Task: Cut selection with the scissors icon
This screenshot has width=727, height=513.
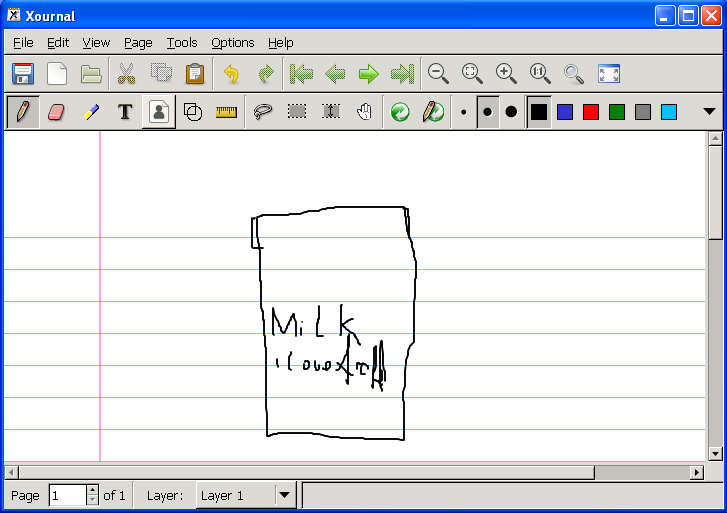Action: 127,74
